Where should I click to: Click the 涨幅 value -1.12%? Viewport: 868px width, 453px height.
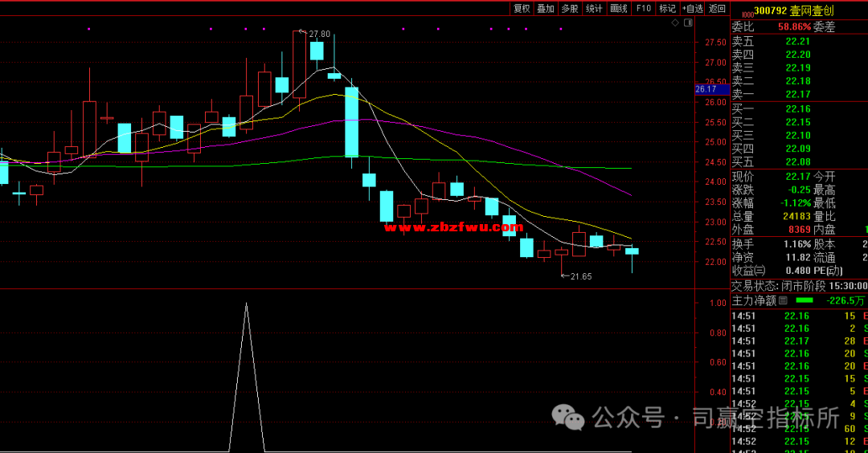point(796,203)
